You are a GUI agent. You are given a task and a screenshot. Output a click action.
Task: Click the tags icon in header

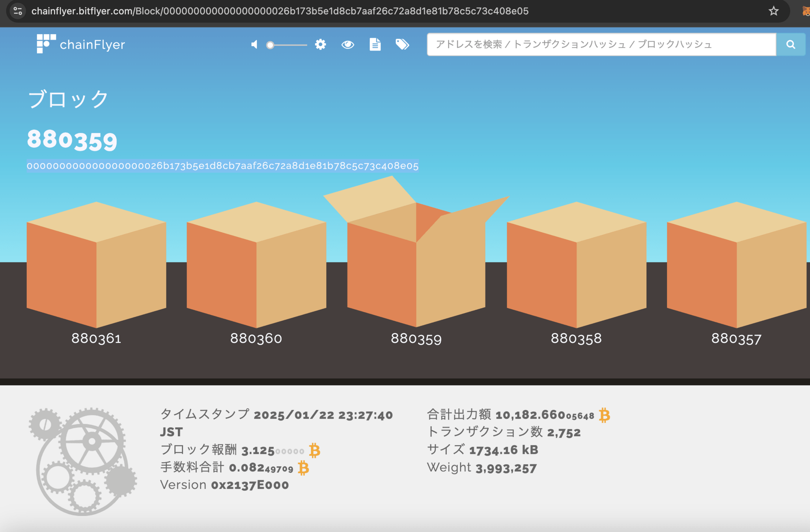[x=402, y=44]
